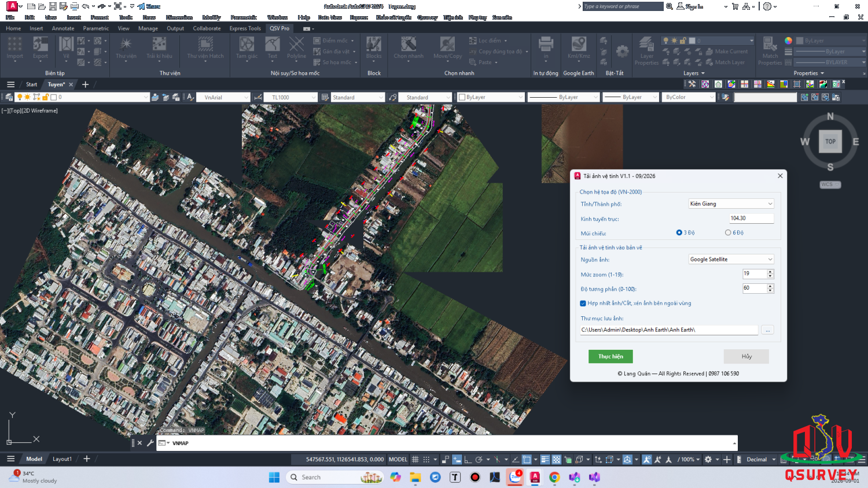The height and width of the screenshot is (488, 868).
Task: Toggle the transparency display in status bar
Action: (556, 459)
